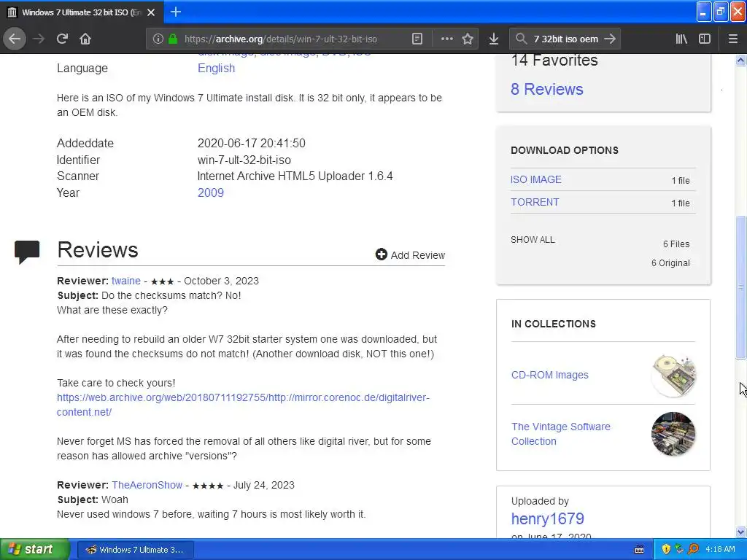The image size is (747, 560).
Task: Open reviewer twaine's profile
Action: [125, 281]
